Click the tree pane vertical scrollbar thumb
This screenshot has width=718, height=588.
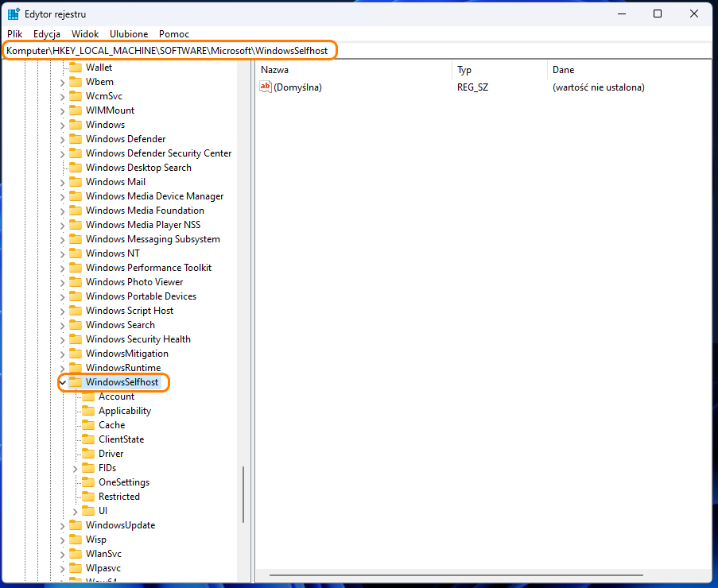(243, 494)
